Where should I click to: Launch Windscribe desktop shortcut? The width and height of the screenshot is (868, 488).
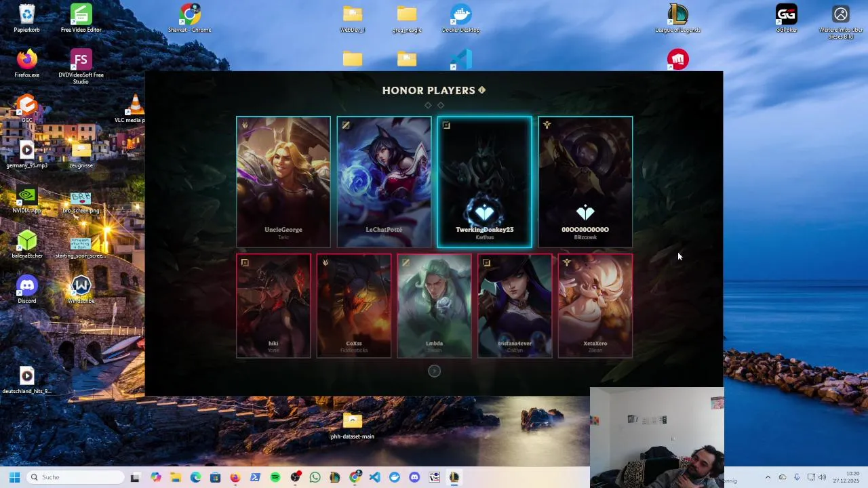pos(81,289)
